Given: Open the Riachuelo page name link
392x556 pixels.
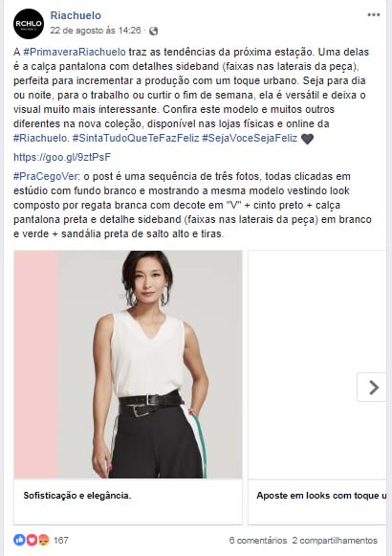Looking at the screenshot, I should (x=76, y=15).
